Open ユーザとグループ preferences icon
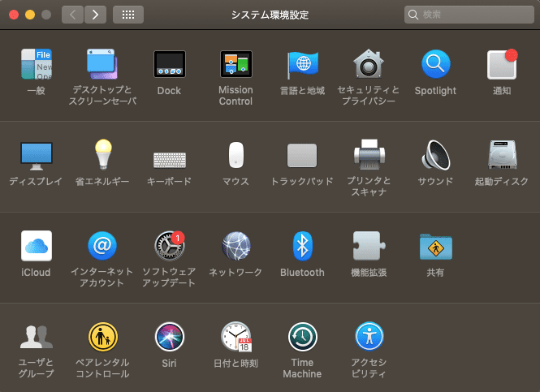This screenshot has height=392, width=540. (x=37, y=337)
